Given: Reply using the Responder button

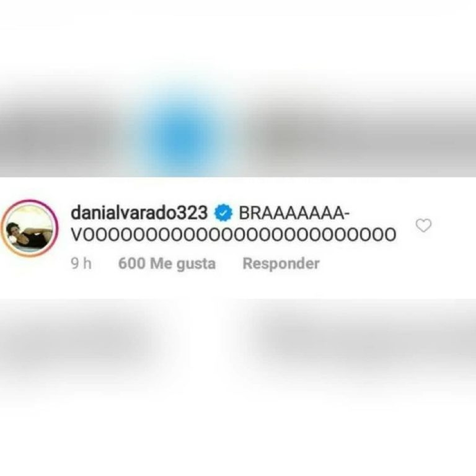Looking at the screenshot, I should pyautogui.click(x=281, y=263).
